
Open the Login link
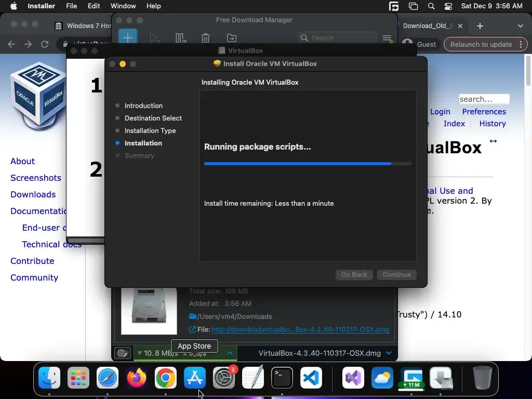[x=440, y=112]
